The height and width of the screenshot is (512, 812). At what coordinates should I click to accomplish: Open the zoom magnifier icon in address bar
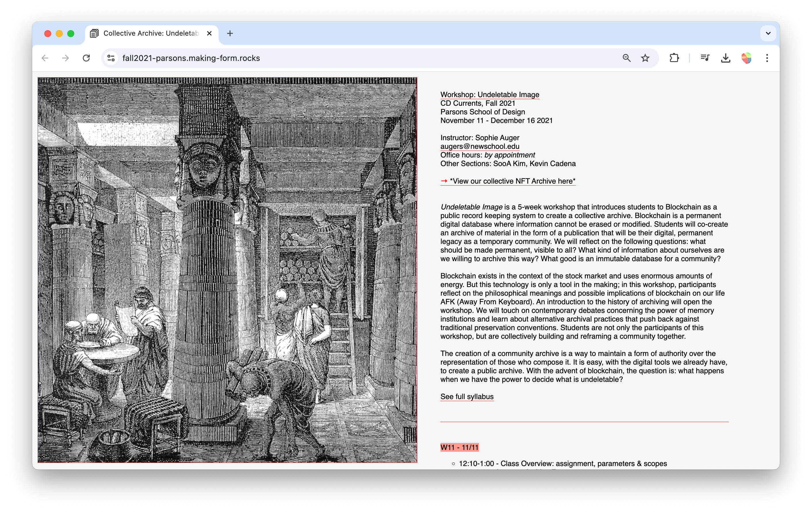pos(626,58)
